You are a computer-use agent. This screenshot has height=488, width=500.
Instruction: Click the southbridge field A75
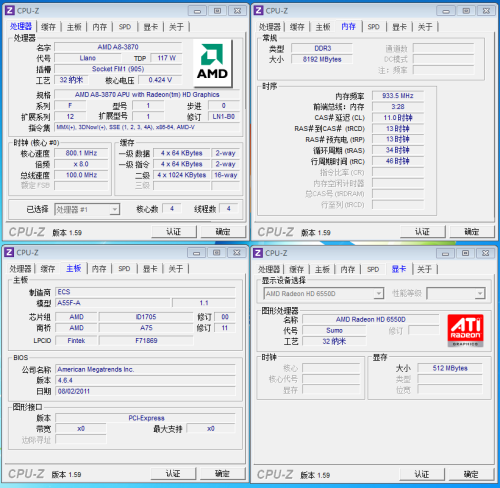click(x=146, y=328)
